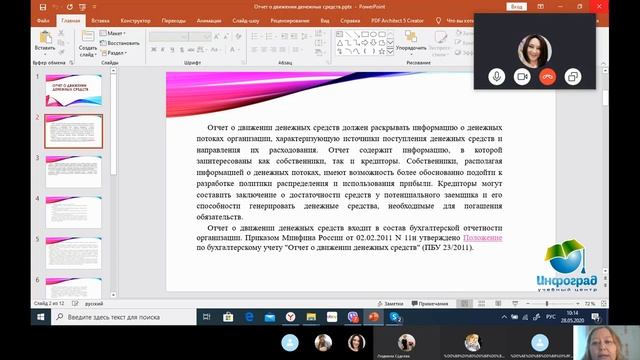This screenshot has height=360, width=640.
Task: Collapse the ribbon with the arrow
Action: point(604,63)
